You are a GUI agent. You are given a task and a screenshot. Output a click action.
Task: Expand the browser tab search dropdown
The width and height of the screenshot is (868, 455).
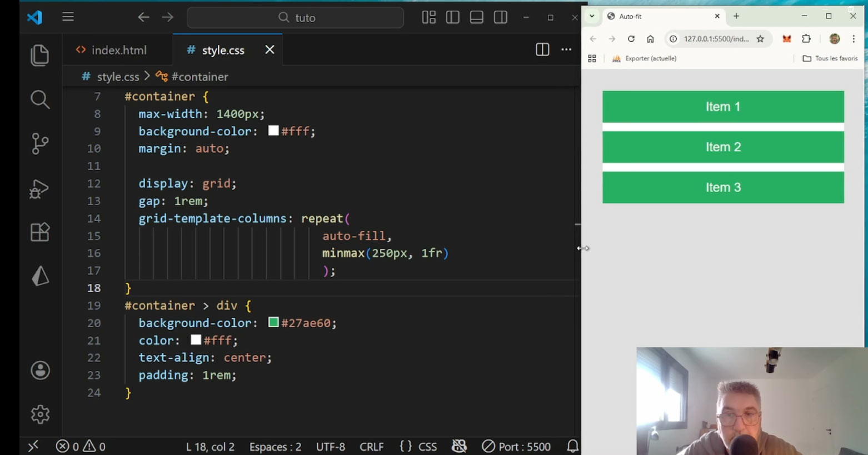pos(592,16)
